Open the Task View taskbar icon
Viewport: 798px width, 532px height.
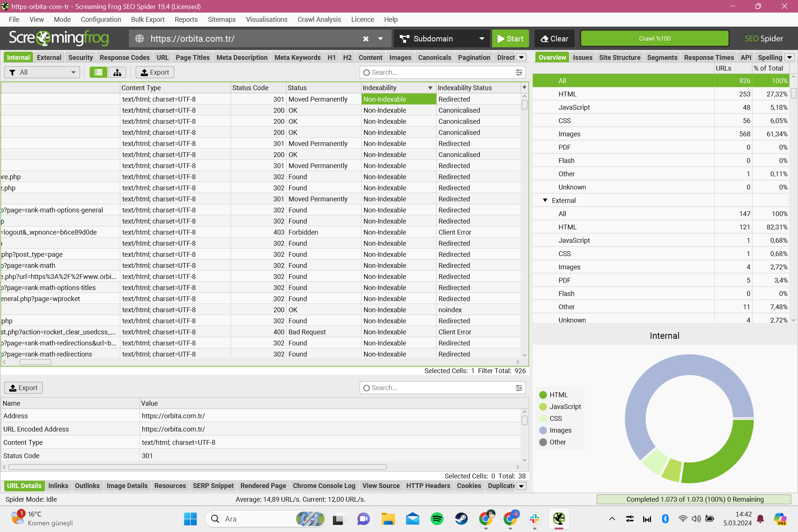[338, 519]
